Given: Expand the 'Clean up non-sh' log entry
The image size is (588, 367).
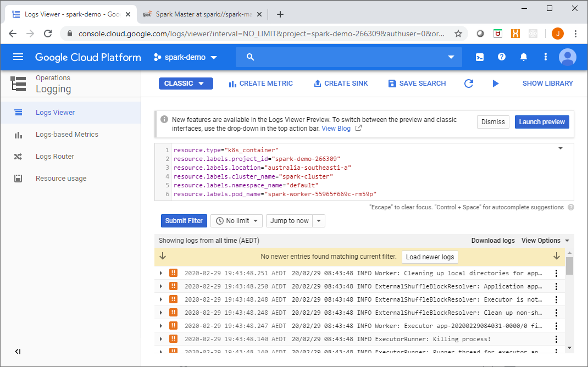Looking at the screenshot, I should [161, 313].
